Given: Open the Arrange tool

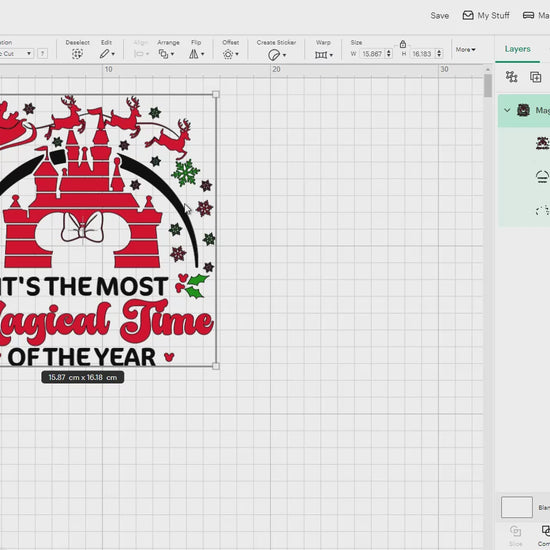Looking at the screenshot, I should pyautogui.click(x=163, y=54).
